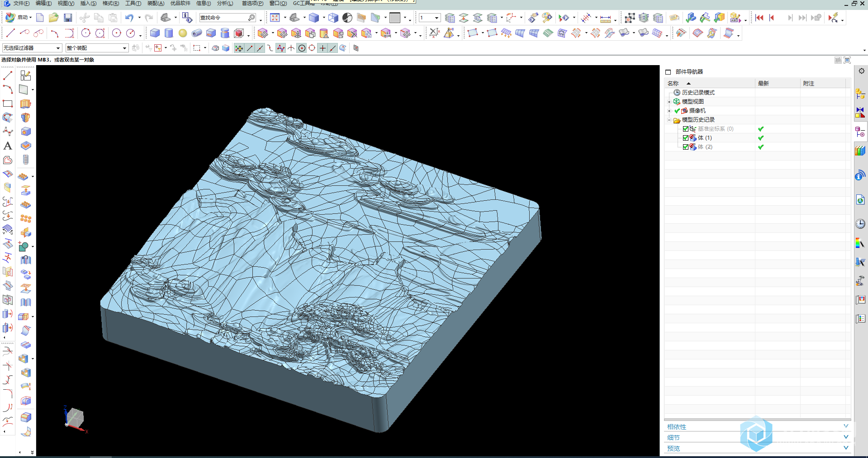Open the 启动 start dropdown
Screen dimensions: 868x458
pyautogui.click(x=18, y=18)
